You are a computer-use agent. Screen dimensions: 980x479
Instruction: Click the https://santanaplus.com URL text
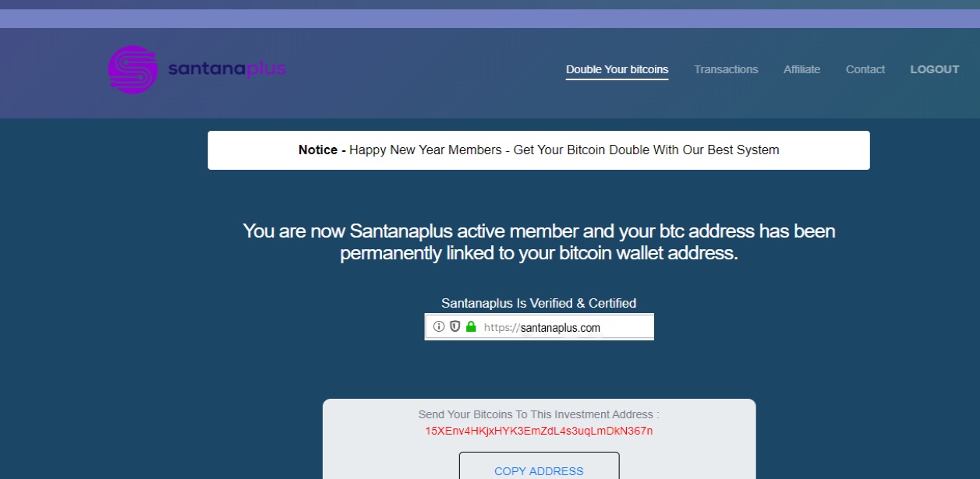pyautogui.click(x=542, y=328)
